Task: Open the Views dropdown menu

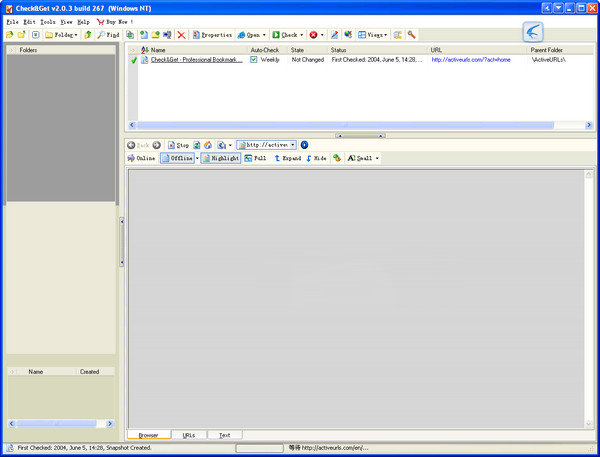Action: click(373, 35)
